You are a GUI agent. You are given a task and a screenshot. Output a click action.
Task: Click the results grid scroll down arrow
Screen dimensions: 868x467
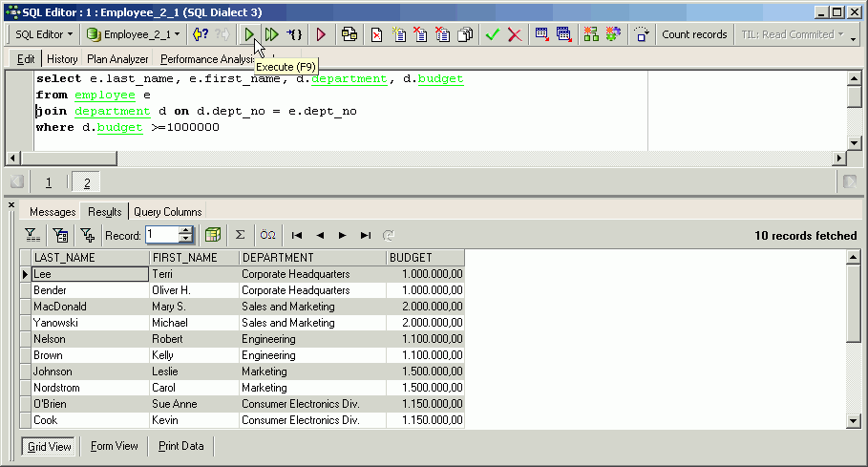tap(853, 421)
